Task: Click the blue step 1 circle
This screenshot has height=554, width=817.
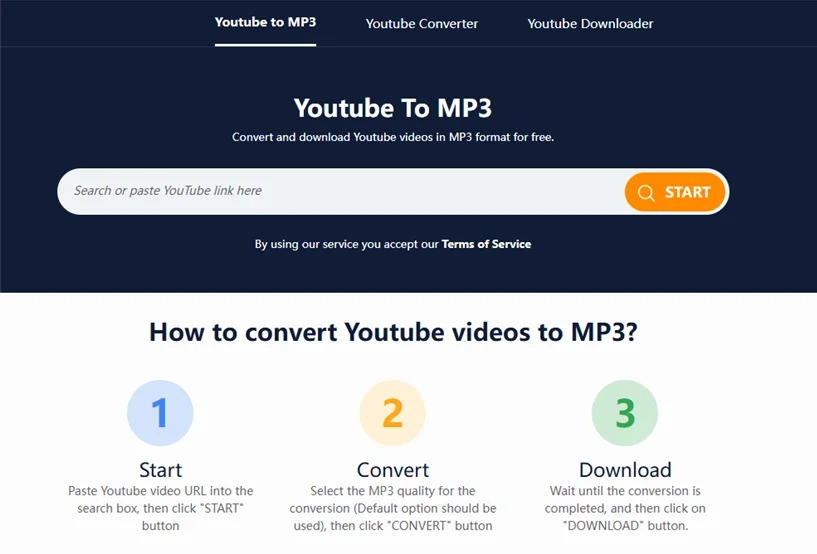Action: pos(160,413)
